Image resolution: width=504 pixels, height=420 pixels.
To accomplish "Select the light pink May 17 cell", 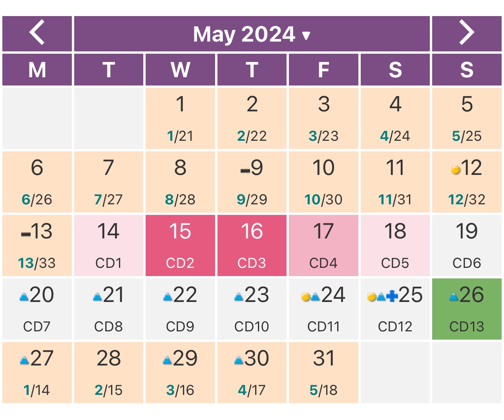I will pos(323,245).
